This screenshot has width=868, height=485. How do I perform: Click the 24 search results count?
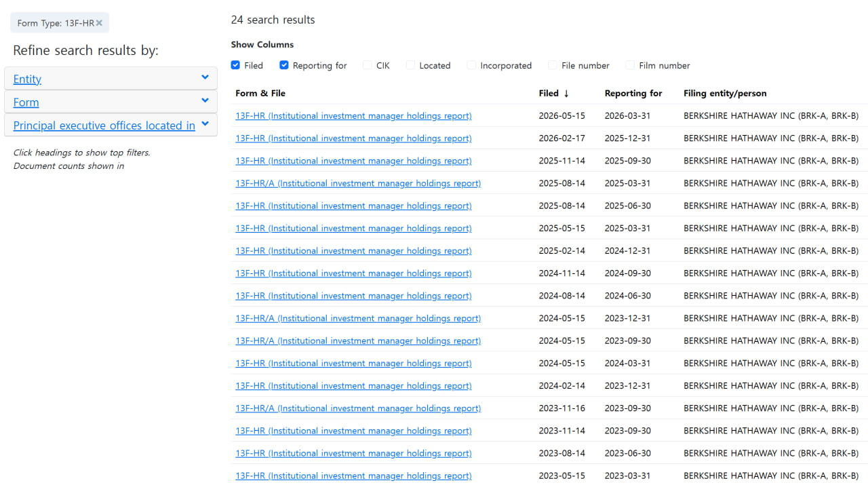[x=273, y=20]
